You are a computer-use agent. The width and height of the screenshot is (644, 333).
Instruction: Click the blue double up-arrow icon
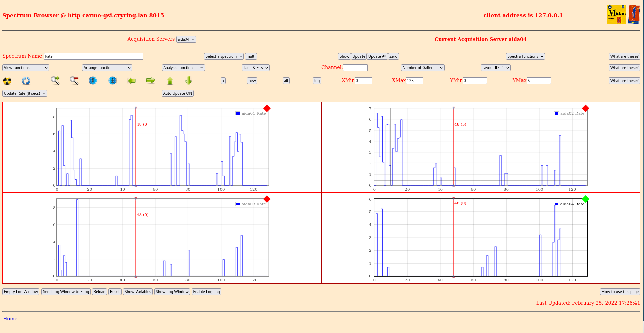click(113, 81)
